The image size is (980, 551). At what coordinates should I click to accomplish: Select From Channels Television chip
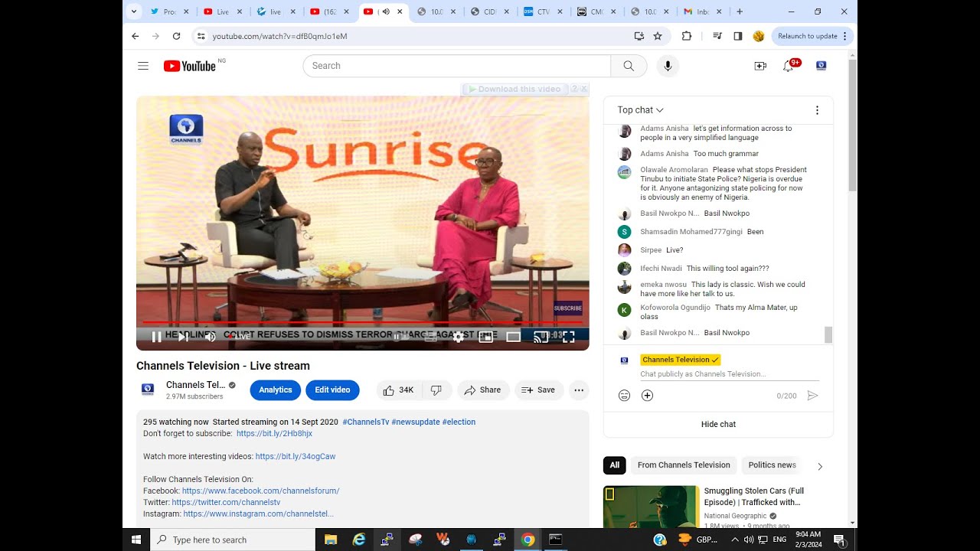pyautogui.click(x=684, y=465)
